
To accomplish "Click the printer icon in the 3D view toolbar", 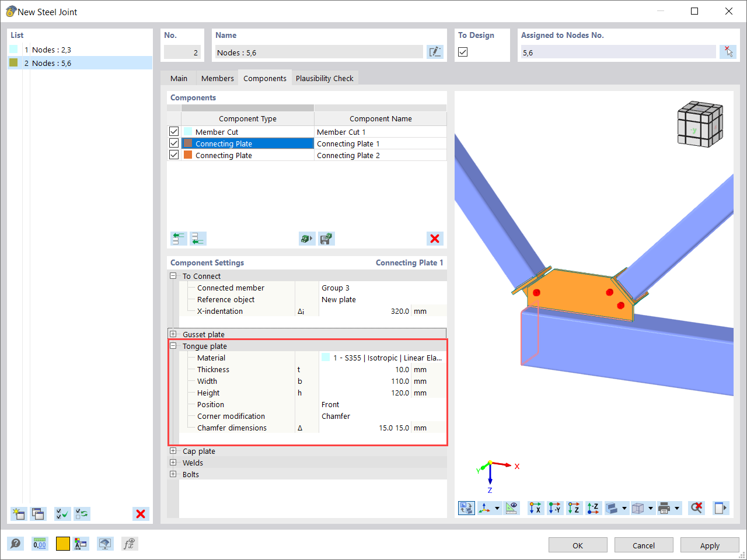I will [x=664, y=508].
